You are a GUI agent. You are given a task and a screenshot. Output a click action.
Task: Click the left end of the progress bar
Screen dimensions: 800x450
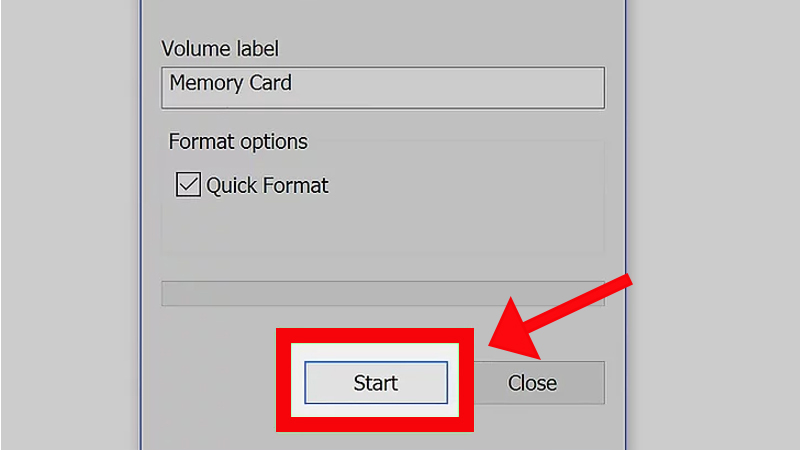172,292
